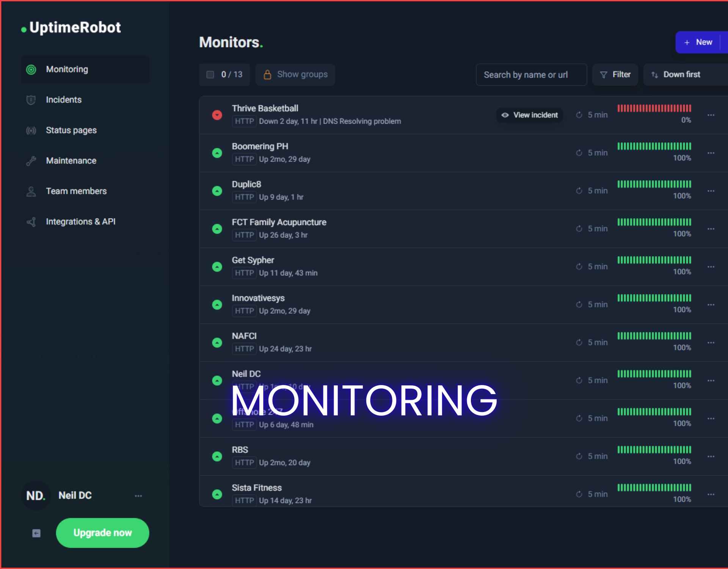Toggle the select all monitors checkbox
The width and height of the screenshot is (728, 569).
[210, 74]
